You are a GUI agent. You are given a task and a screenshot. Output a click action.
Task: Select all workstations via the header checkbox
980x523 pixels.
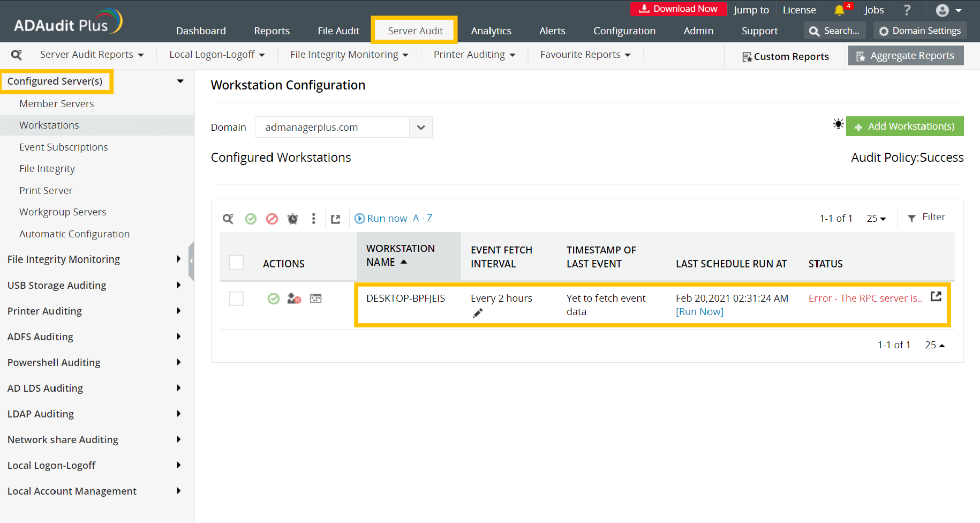236,263
